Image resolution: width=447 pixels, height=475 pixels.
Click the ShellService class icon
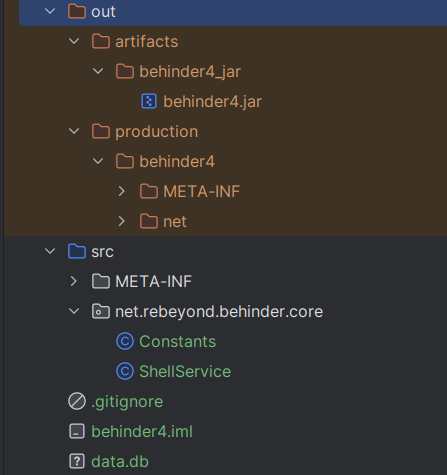point(125,371)
